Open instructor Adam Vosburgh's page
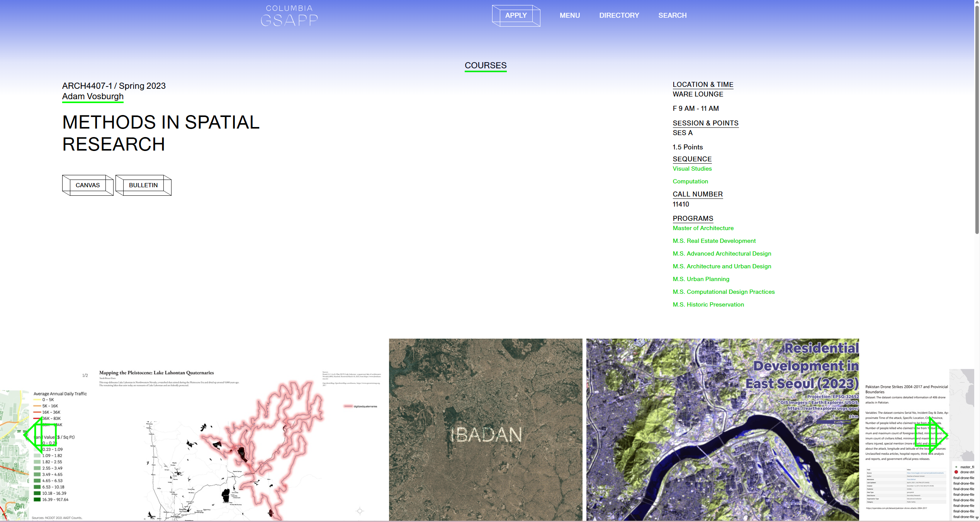 tap(93, 97)
